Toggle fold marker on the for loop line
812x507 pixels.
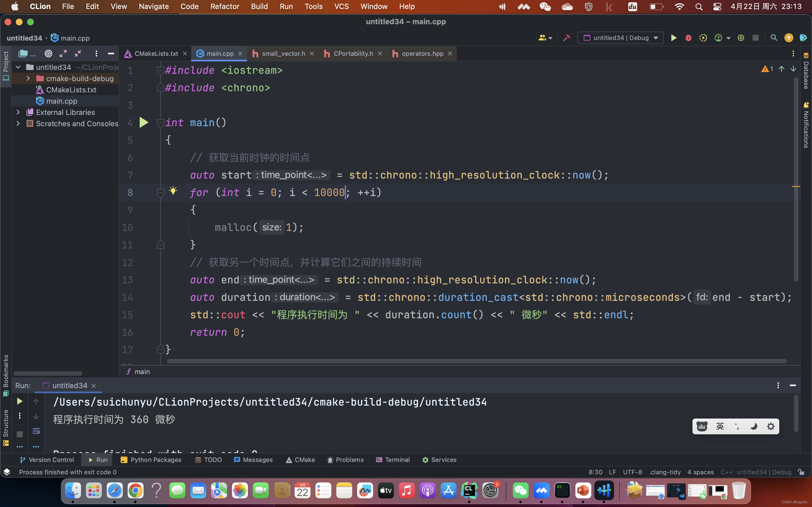(x=161, y=193)
